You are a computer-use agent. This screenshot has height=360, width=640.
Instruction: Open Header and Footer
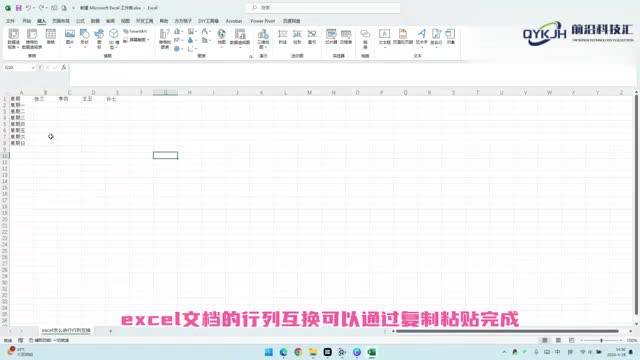[x=403, y=37]
